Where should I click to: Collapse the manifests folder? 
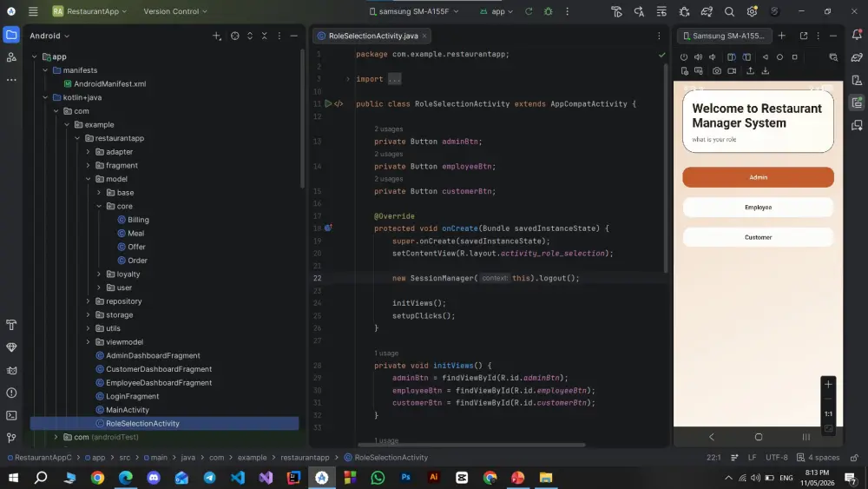(x=45, y=70)
